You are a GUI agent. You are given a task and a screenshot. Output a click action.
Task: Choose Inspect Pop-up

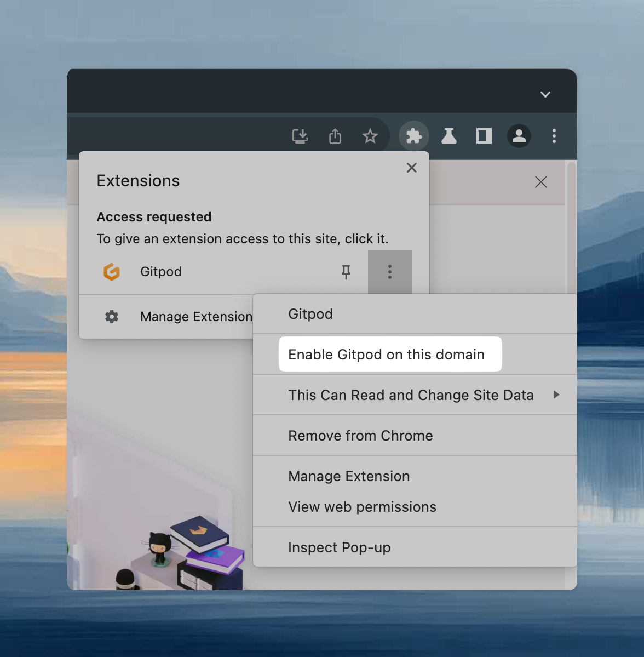point(339,547)
